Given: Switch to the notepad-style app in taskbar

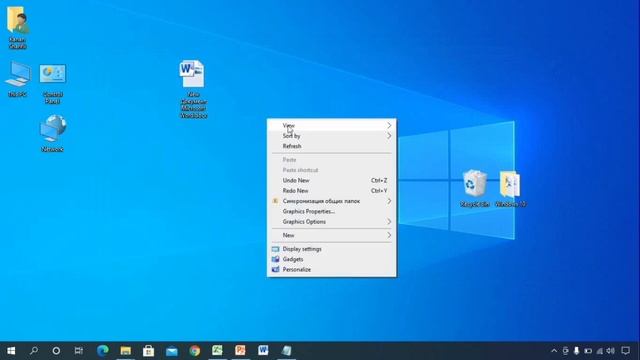Looking at the screenshot, I should pos(287,351).
